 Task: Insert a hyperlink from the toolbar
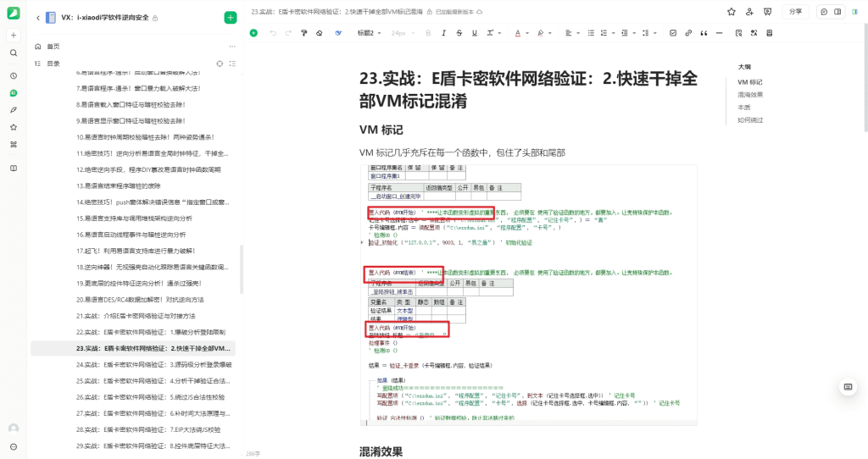tap(688, 33)
